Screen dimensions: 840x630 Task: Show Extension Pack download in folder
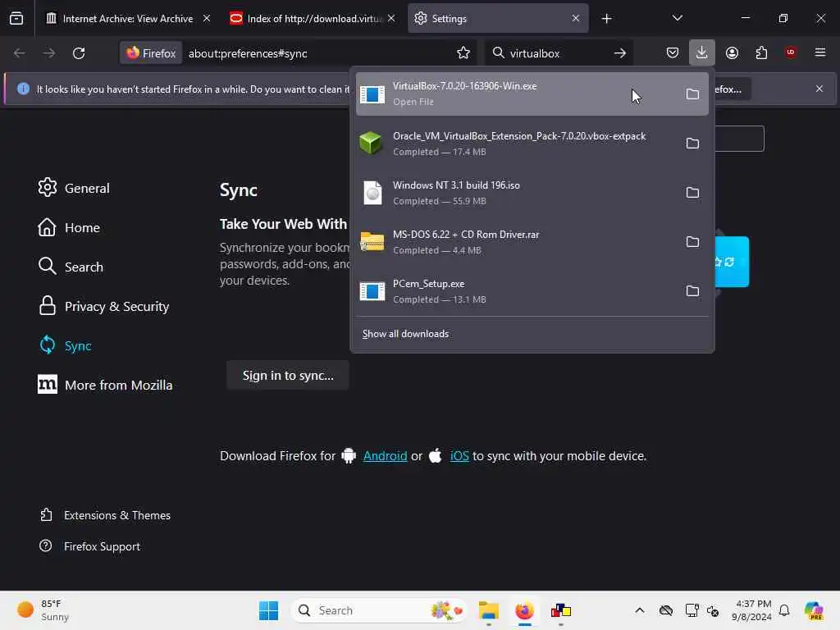pos(692,144)
